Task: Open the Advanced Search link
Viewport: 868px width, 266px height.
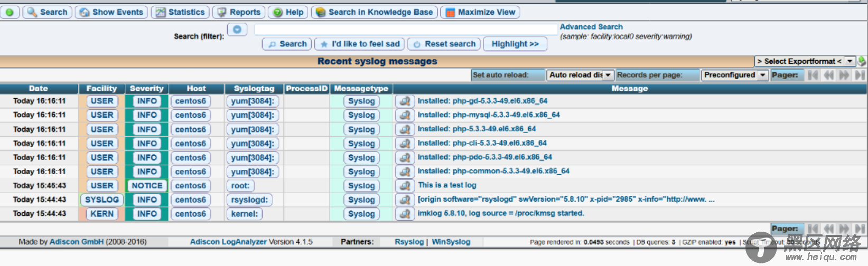Action: (x=591, y=27)
